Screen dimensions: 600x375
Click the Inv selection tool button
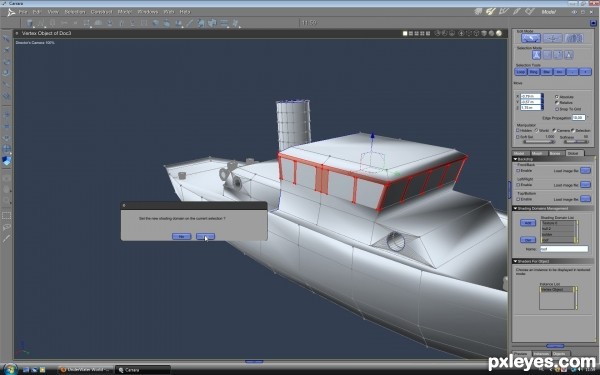(559, 72)
